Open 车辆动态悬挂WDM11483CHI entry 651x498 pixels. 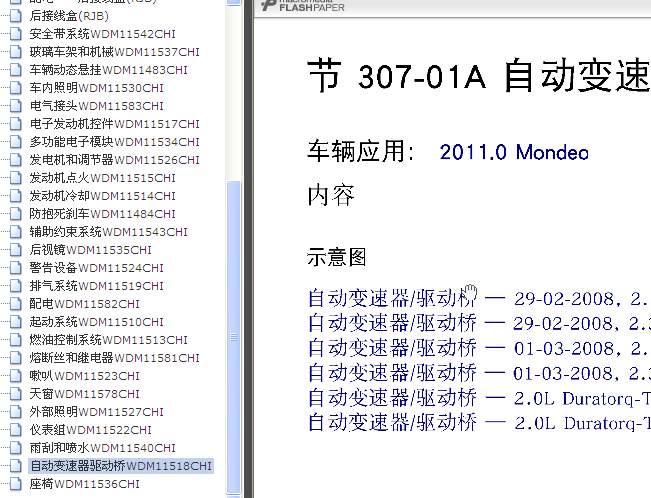pyautogui.click(x=108, y=70)
